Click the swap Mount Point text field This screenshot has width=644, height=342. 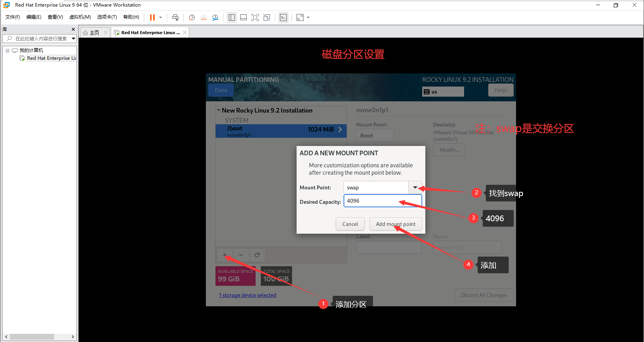tap(376, 187)
